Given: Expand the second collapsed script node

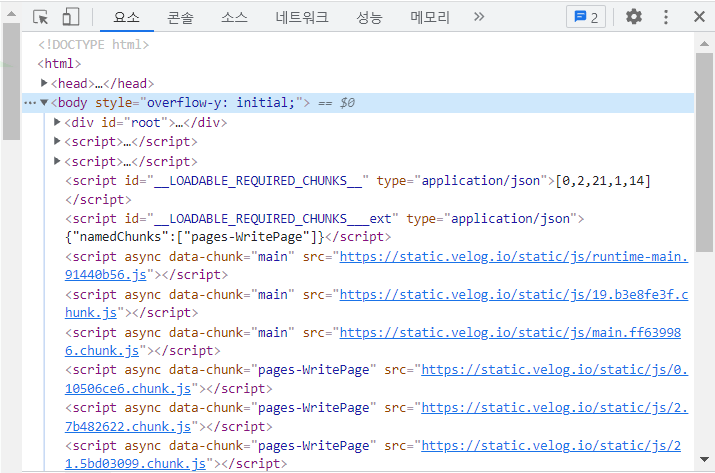Looking at the screenshot, I should pyautogui.click(x=57, y=161).
